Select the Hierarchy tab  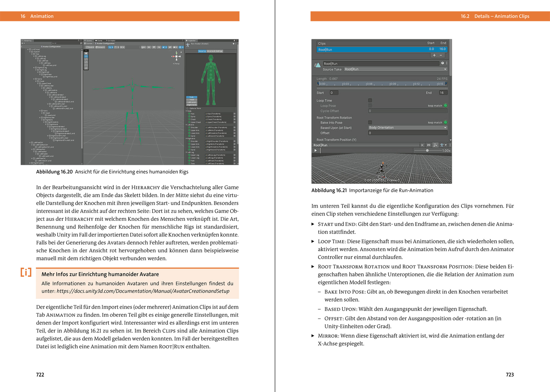point(27,41)
